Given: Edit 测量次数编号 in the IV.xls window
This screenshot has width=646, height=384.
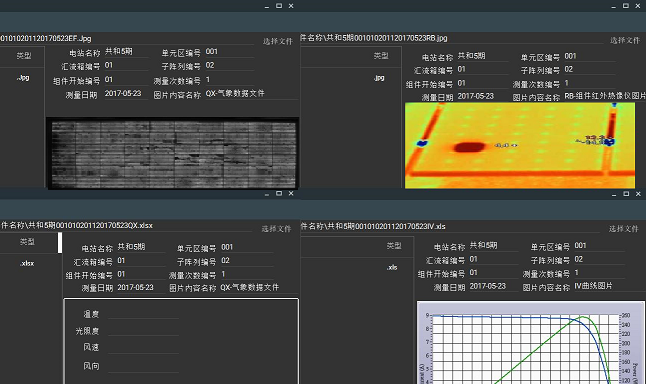Looking at the screenshot, I should tap(599, 273).
